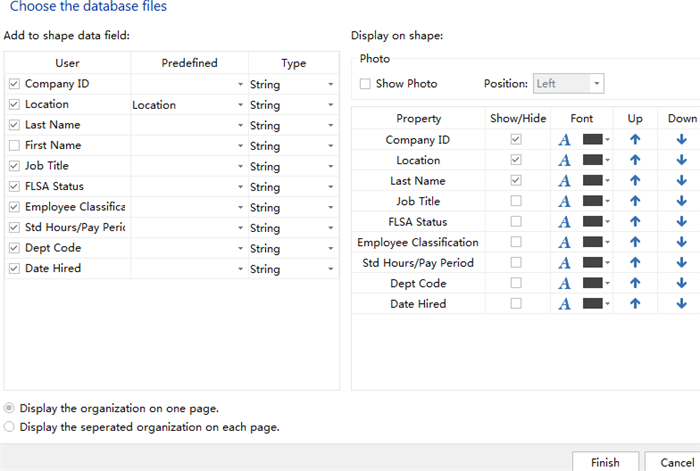Click the Property column header
This screenshot has width=700, height=471.
(418, 118)
